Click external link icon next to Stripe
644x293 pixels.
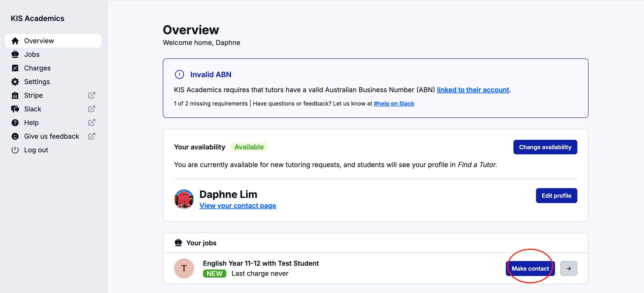(x=91, y=95)
